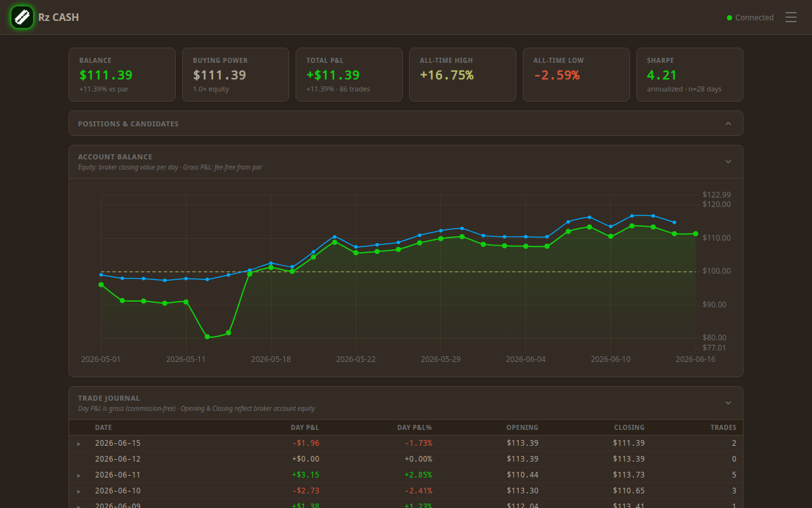Click the $122.99 y-axis label
The height and width of the screenshot is (508, 812).
pos(717,195)
